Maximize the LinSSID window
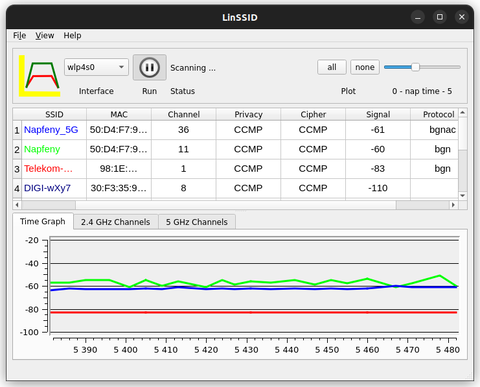The height and width of the screenshot is (387, 480). click(x=440, y=17)
